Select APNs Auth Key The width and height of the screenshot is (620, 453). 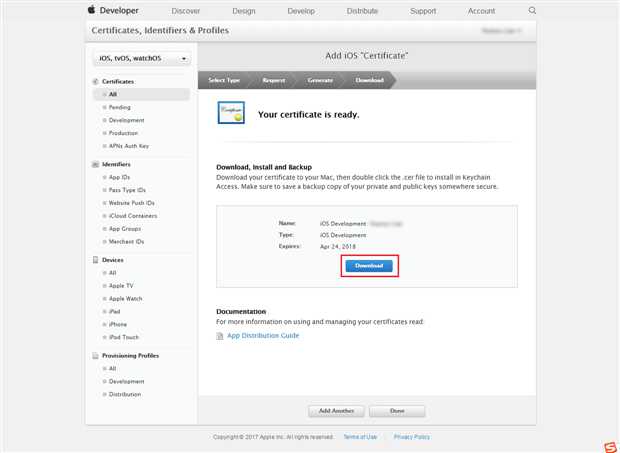coord(129,146)
